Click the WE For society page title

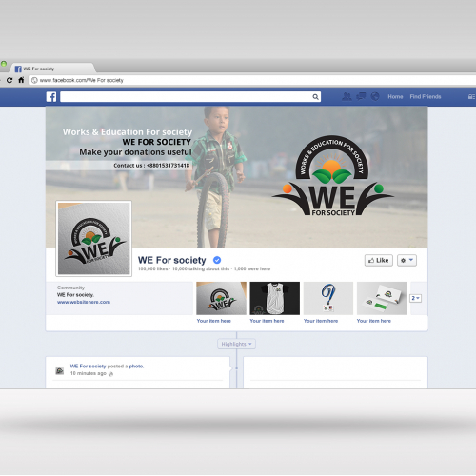tap(172, 260)
